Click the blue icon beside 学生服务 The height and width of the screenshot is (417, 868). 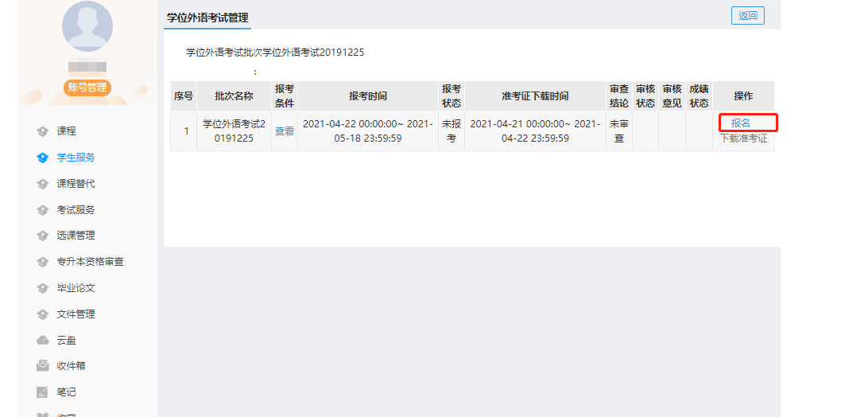43,158
